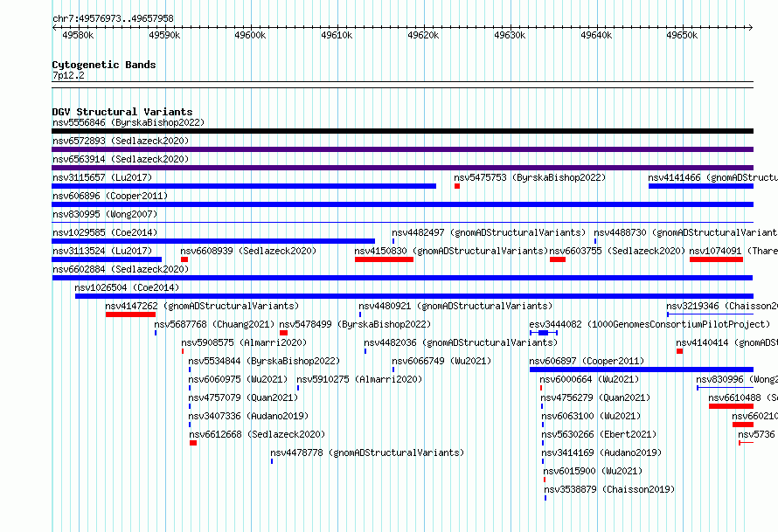This screenshot has width=778, height=532.
Task: Select the nsv5908575 (Almarri2020) label
Action: (x=244, y=342)
